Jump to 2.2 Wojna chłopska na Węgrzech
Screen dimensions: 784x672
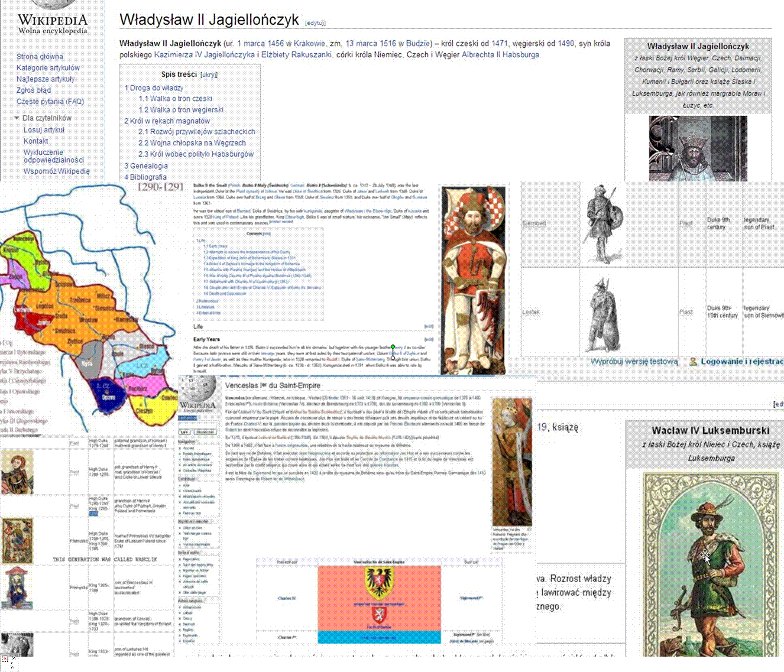pos(192,143)
